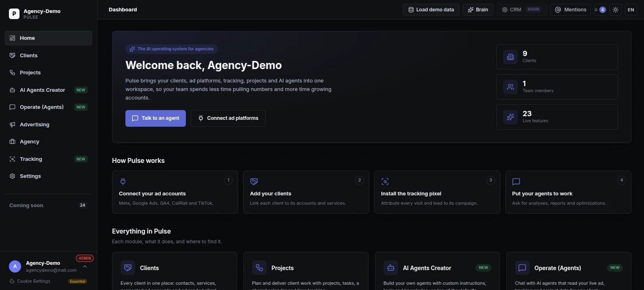Viewport: 644px width, 290px height.
Task: Open the Put your agents to work card
Action: pyautogui.click(x=568, y=192)
